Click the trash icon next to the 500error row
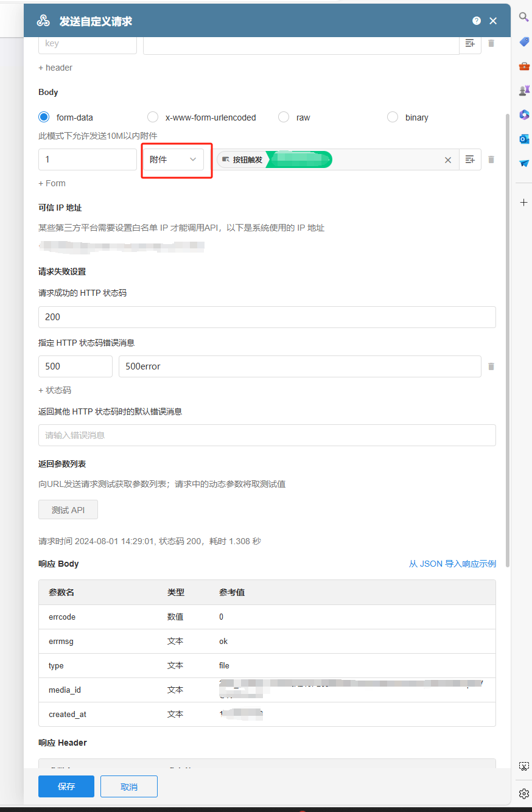Image resolution: width=532 pixels, height=812 pixels. [x=491, y=366]
